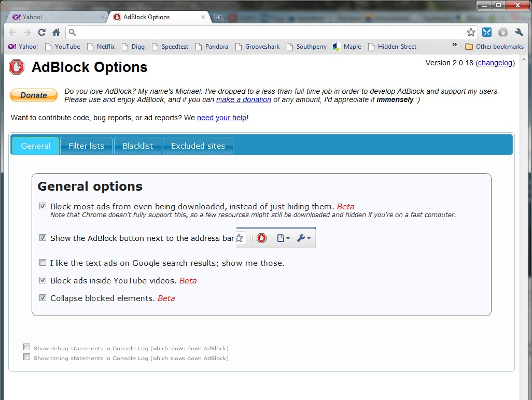This screenshot has width=532, height=400.
Task: Click the Donate button
Action: [33, 95]
